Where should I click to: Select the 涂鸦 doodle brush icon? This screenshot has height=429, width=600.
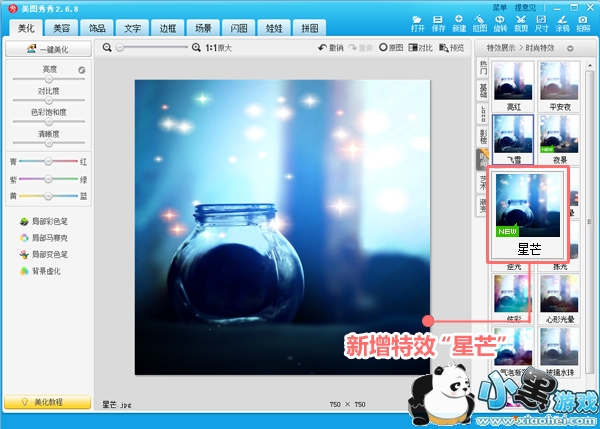(562, 23)
